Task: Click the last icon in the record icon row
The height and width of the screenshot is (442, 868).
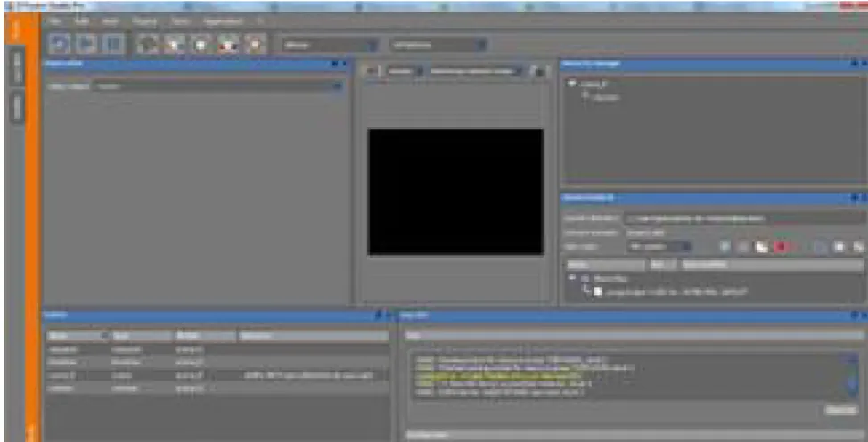Action: [x=858, y=247]
